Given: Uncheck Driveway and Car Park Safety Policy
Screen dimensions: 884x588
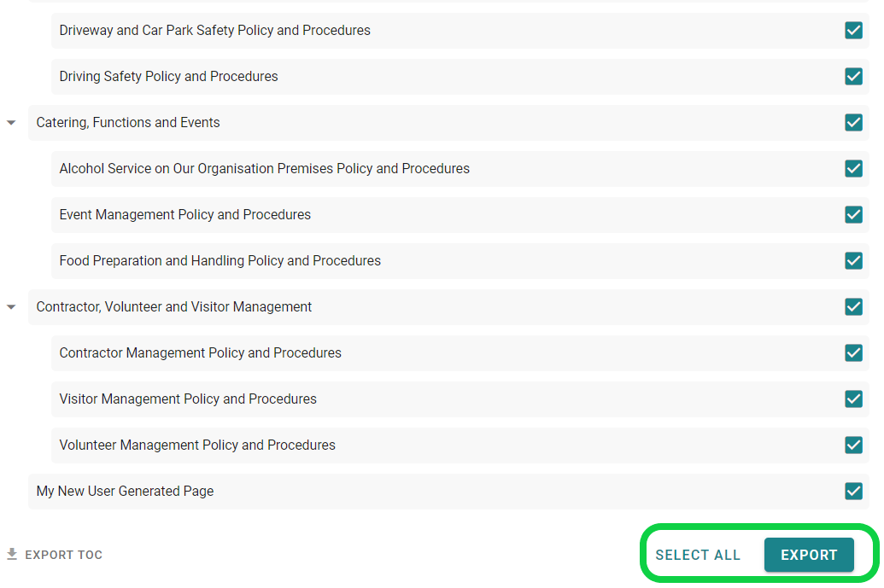Looking at the screenshot, I should [x=853, y=31].
